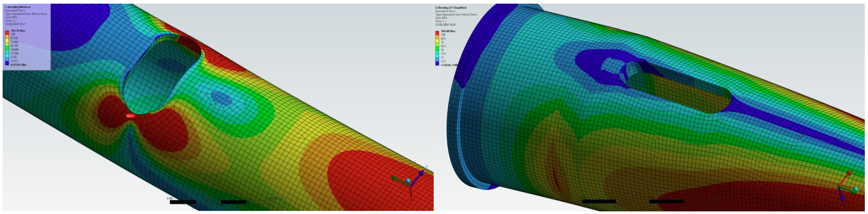The width and height of the screenshot is (868, 214).
Task: Click cyan isometric ball on left triad
Action: [408, 181]
